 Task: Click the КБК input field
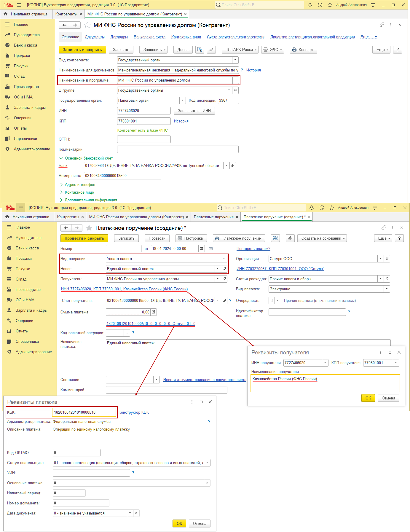click(84, 412)
